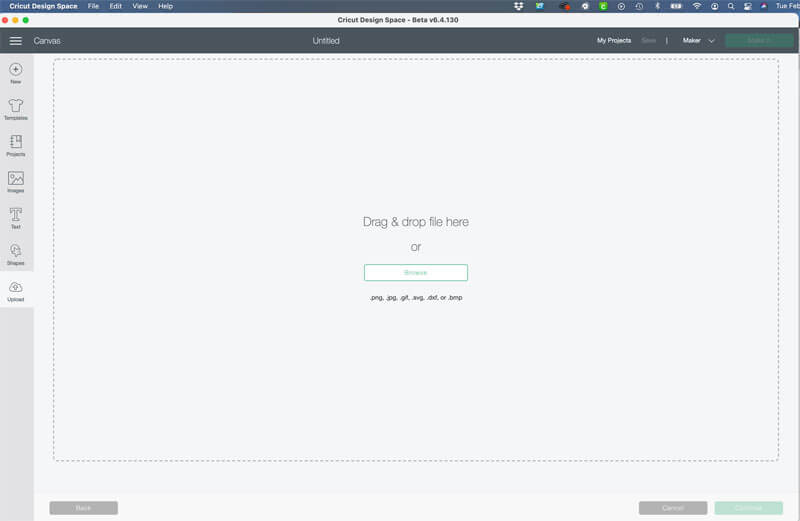Click the Drag & drop file here text
Viewport: 800px width, 521px height.
point(416,222)
